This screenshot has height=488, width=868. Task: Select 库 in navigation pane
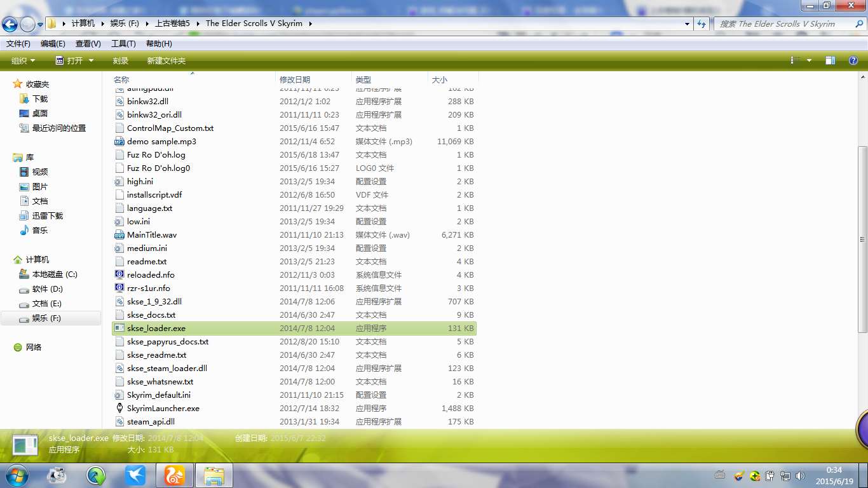click(30, 158)
